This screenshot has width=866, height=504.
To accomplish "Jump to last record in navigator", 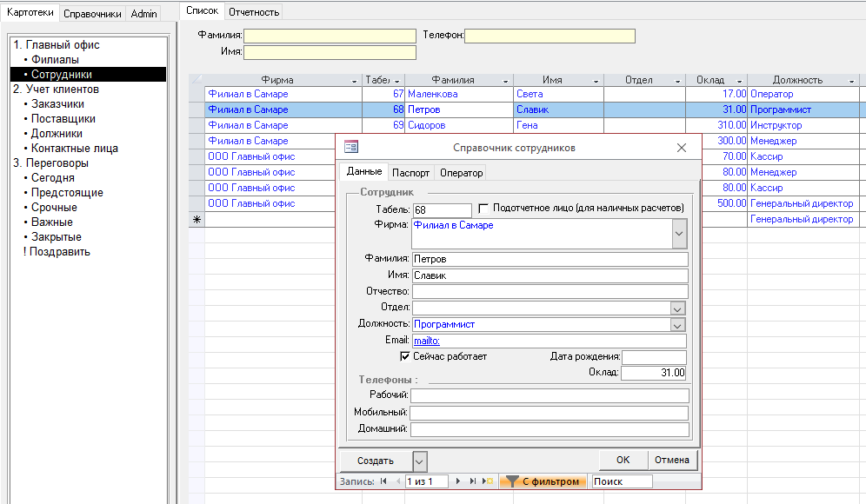I will [473, 481].
